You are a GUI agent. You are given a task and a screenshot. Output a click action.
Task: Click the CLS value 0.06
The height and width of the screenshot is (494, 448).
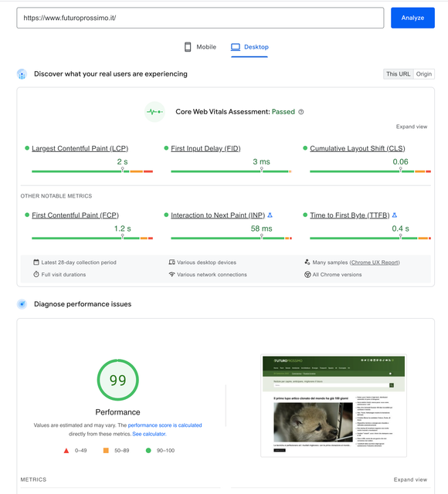tap(400, 162)
